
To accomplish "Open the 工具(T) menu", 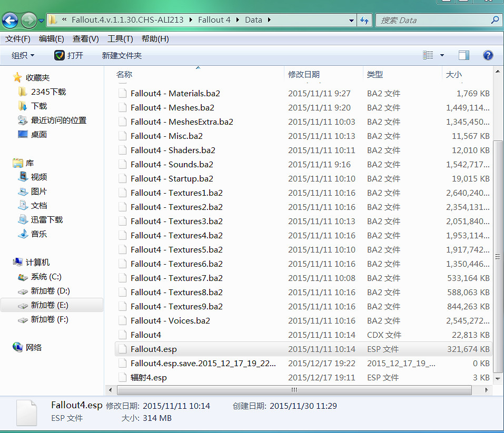I will pyautogui.click(x=120, y=39).
